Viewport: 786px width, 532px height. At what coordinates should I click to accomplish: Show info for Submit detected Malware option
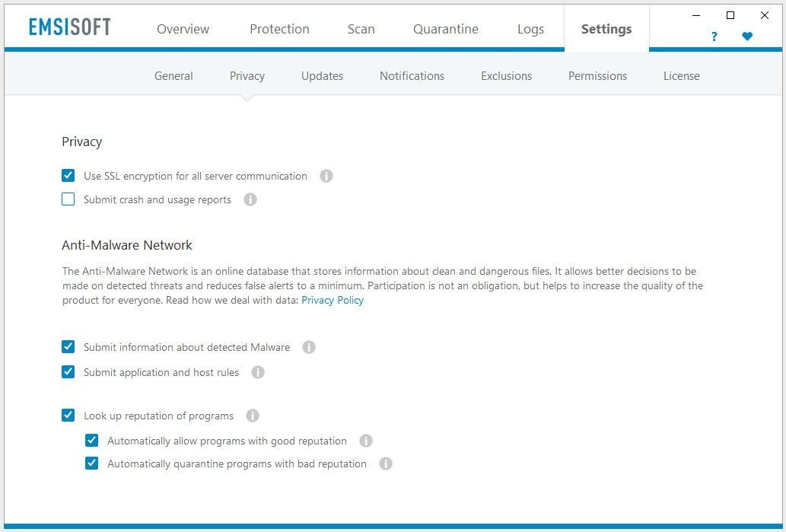click(309, 347)
